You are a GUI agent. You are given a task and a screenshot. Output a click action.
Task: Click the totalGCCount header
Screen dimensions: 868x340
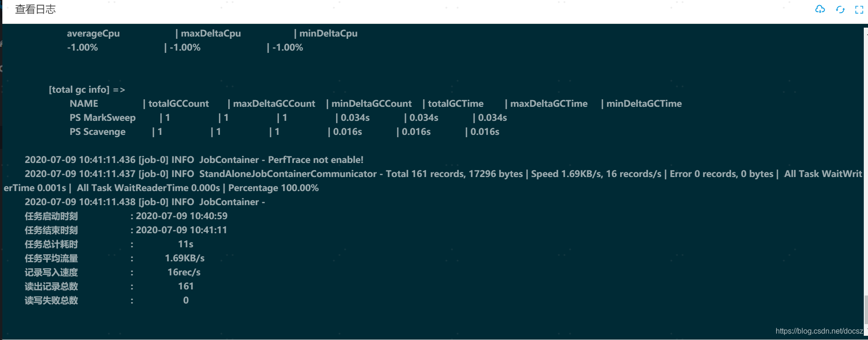[x=179, y=103]
